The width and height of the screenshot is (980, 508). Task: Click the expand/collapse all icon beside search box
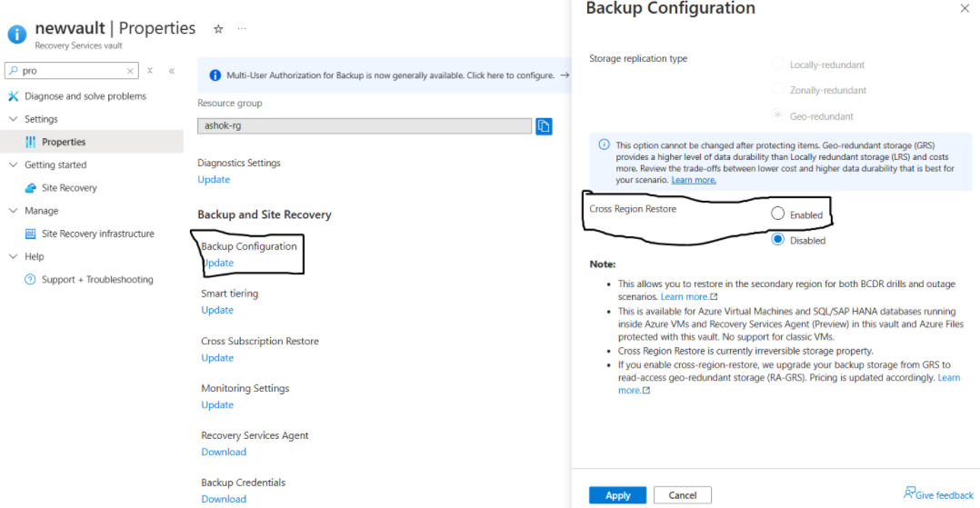(150, 71)
